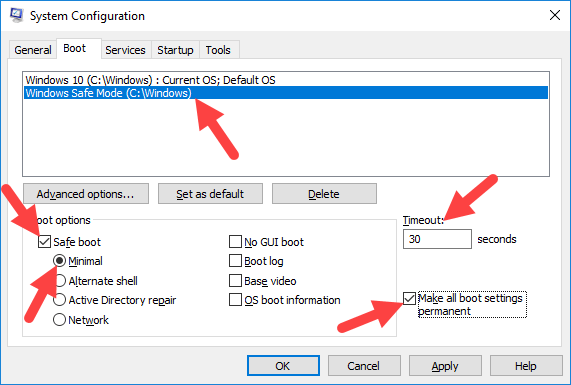The width and height of the screenshot is (571, 385).
Task: Open the Tools tab
Action: pos(218,50)
